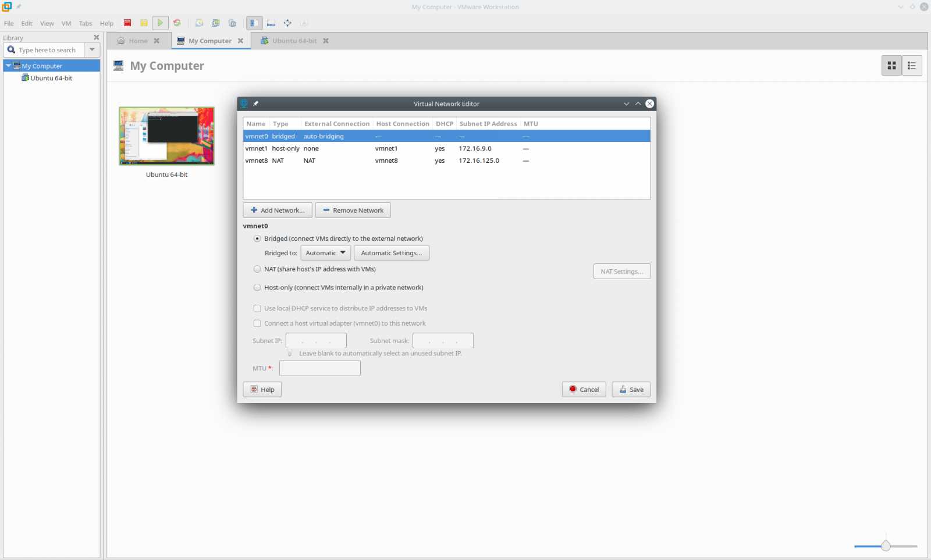
Task: Click the MTU input field
Action: (x=320, y=368)
